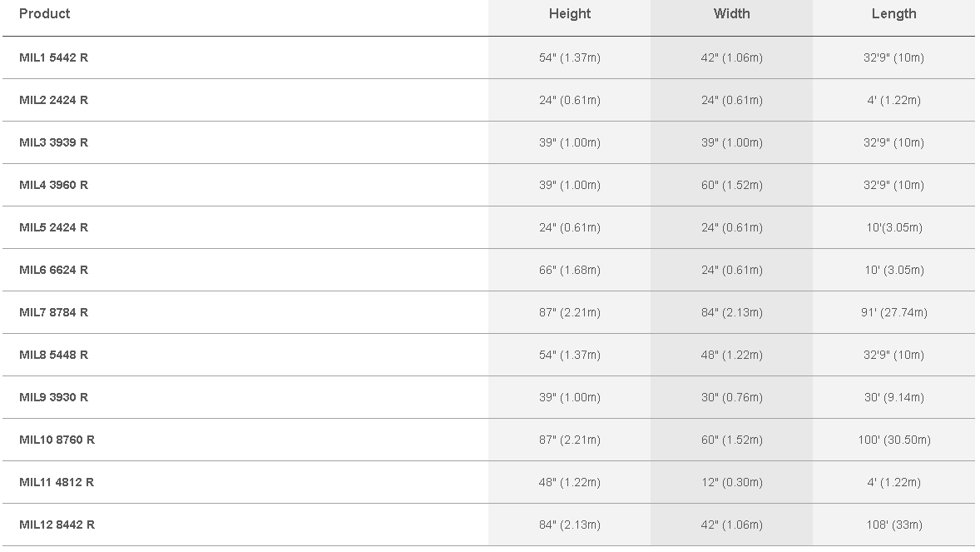
Task: Select MIL6 6624 R in the table
Action: (53, 270)
